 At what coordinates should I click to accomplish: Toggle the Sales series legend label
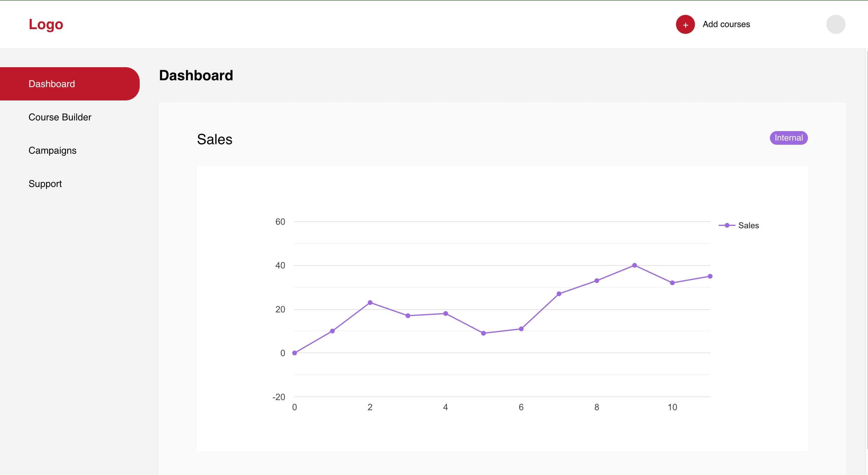pyautogui.click(x=749, y=225)
